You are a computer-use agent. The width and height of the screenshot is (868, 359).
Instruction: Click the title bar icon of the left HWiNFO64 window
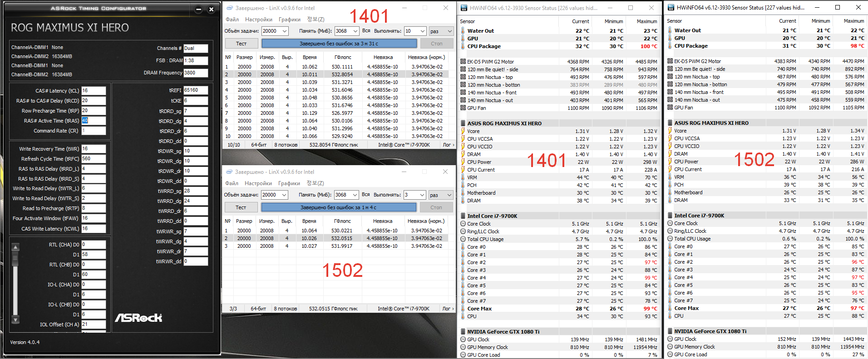(x=464, y=8)
